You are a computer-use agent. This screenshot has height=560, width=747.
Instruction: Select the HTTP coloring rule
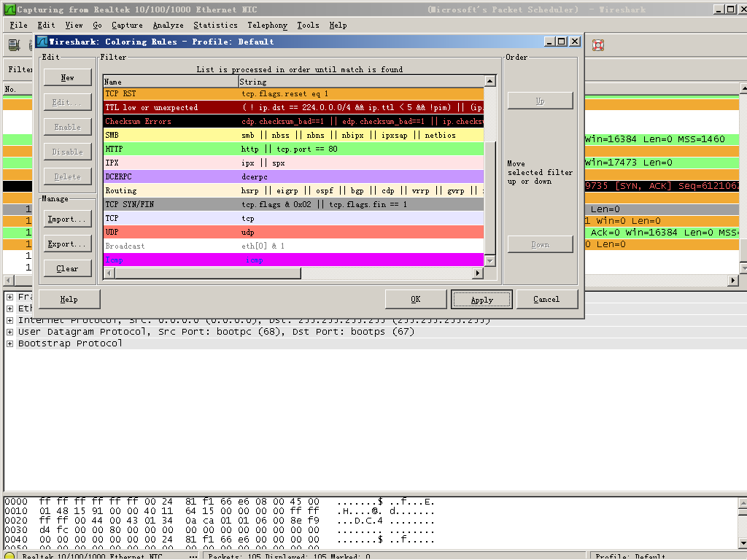click(x=293, y=149)
